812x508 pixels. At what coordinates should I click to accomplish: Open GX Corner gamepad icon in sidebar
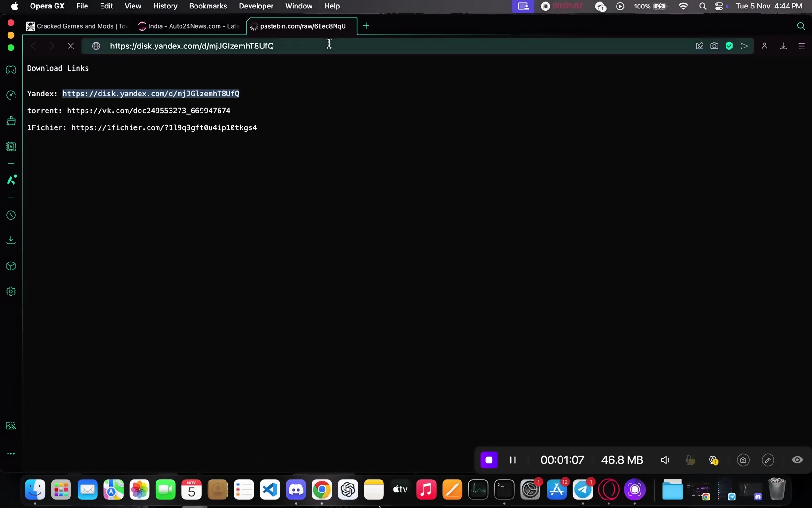11,70
